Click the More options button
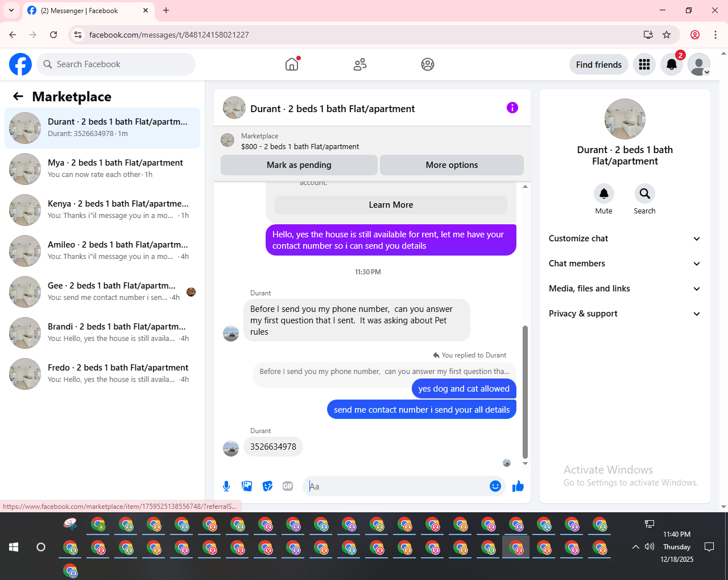 coord(452,165)
